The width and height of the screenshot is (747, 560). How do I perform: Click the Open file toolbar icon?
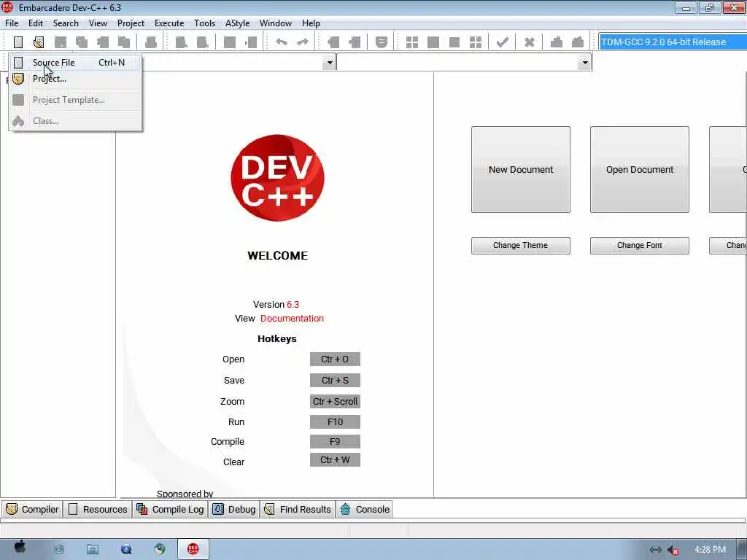39,42
